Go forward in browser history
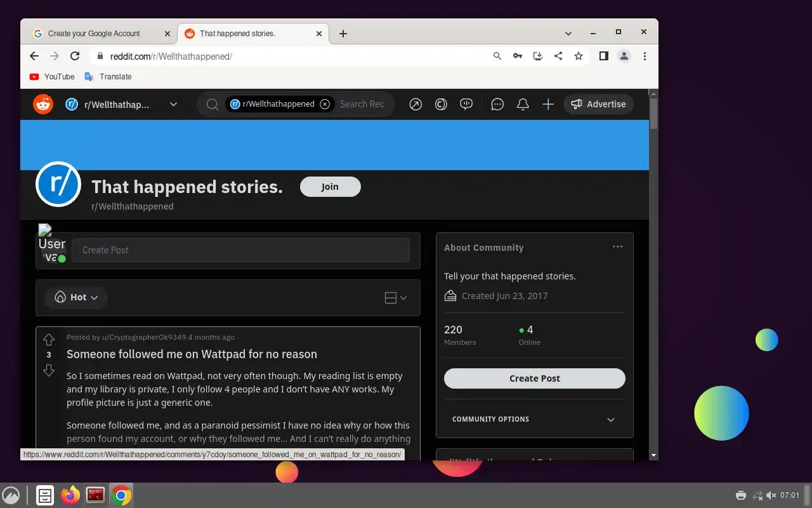The width and height of the screenshot is (812, 508). point(55,56)
